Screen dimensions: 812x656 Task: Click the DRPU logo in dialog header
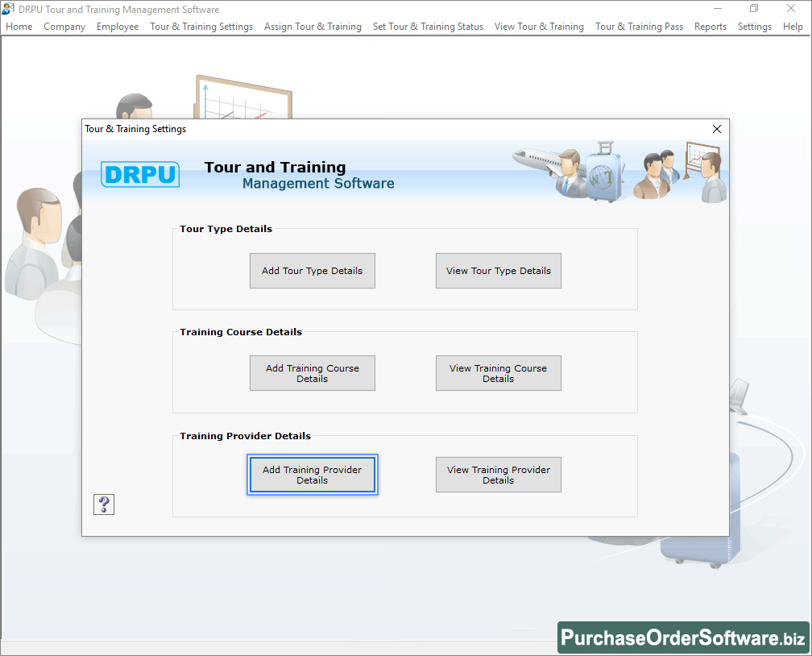point(140,174)
